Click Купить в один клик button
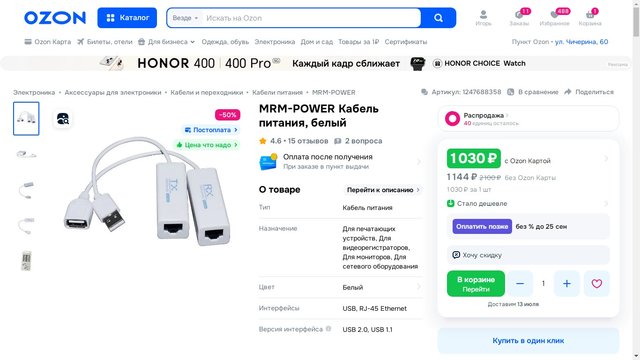 (x=528, y=340)
